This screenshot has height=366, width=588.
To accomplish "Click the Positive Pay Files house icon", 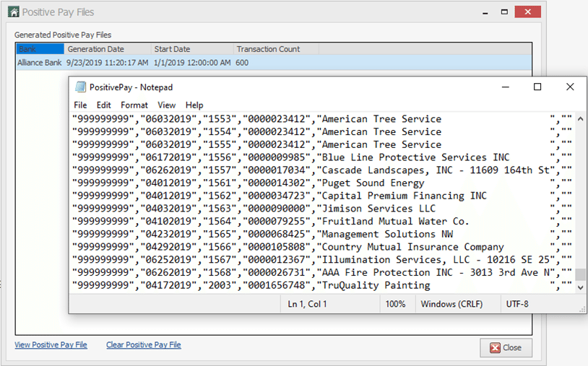I will (x=14, y=12).
